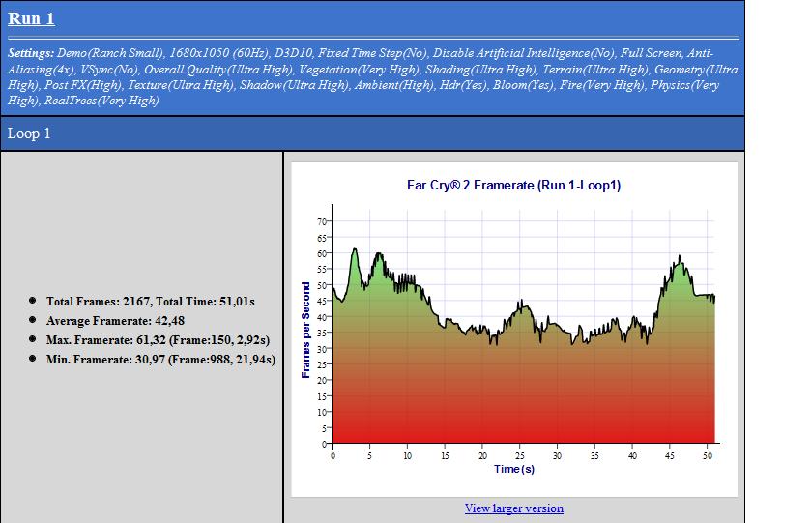Select the Run 1 heading
The height and width of the screenshot is (523, 812).
point(31,18)
